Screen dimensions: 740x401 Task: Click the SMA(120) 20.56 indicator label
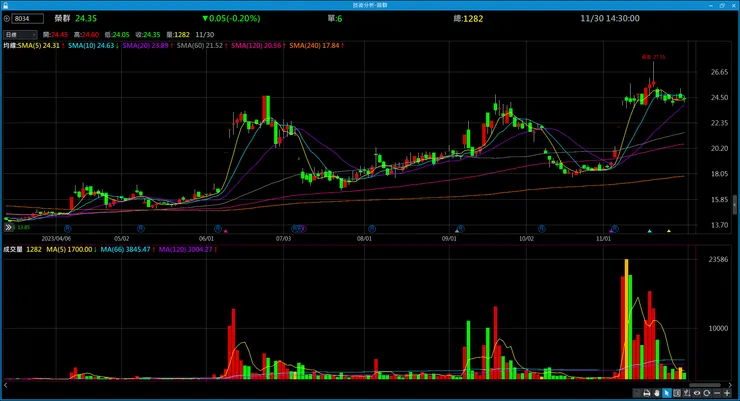point(256,46)
